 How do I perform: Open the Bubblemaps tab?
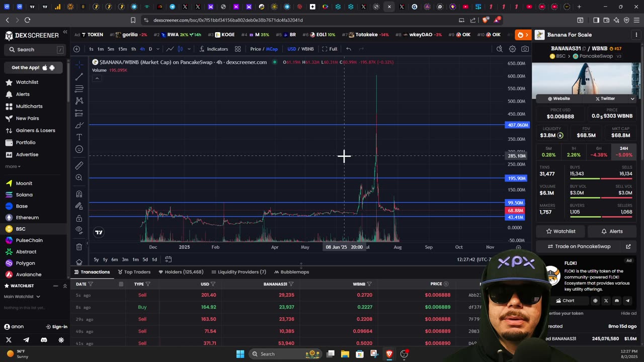[291, 272]
